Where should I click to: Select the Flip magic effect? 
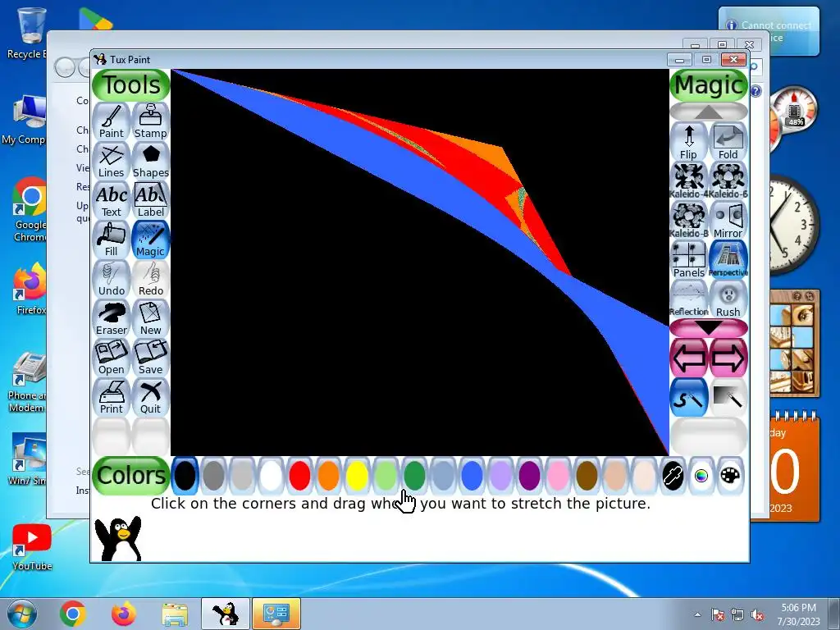689,141
